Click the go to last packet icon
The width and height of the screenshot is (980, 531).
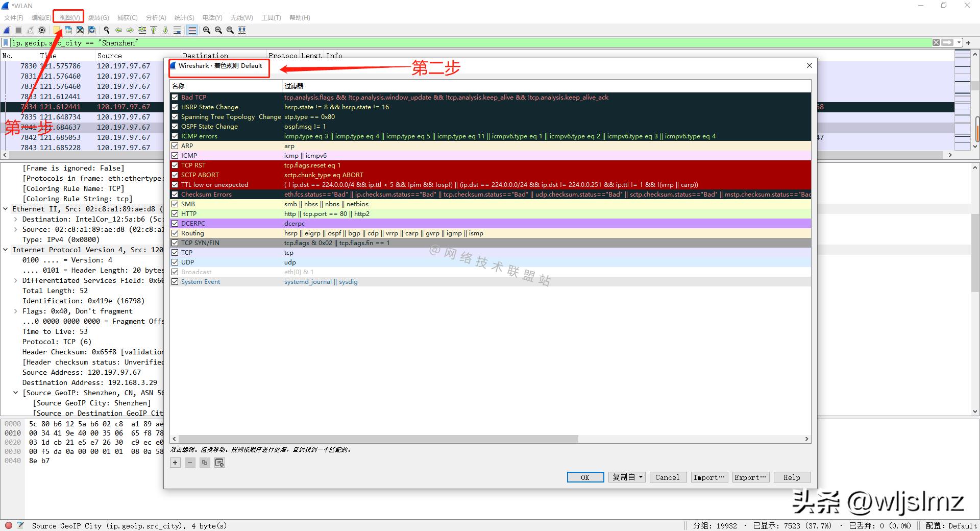[165, 30]
